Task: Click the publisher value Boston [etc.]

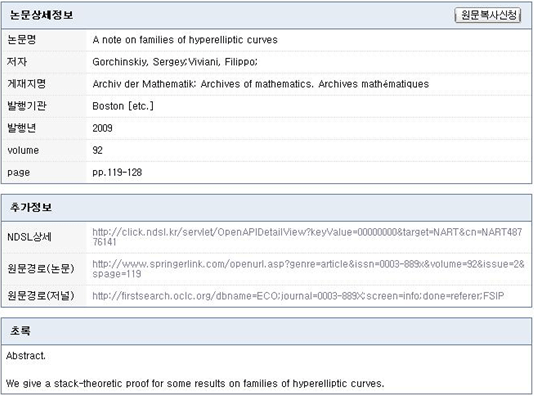Action: pos(123,106)
